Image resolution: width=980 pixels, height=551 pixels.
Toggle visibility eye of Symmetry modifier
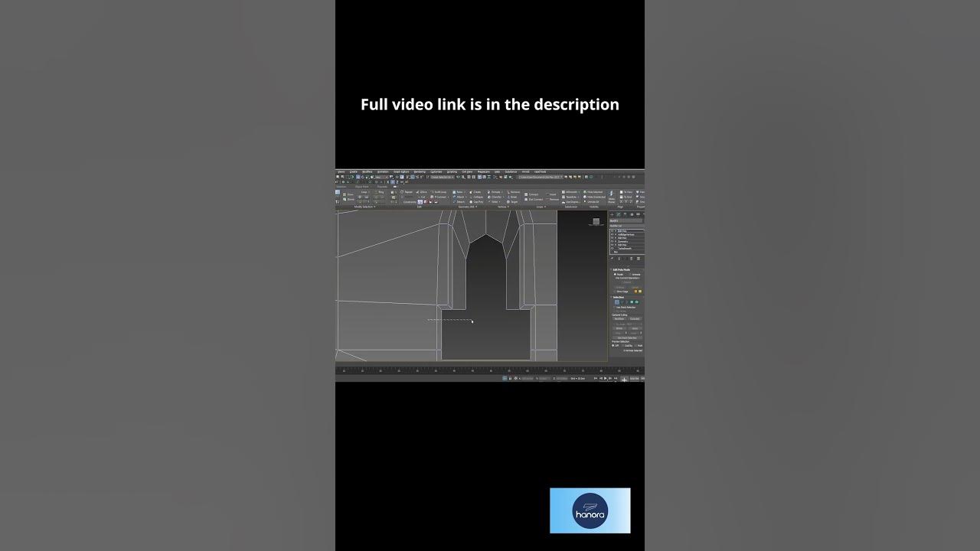[x=612, y=242]
